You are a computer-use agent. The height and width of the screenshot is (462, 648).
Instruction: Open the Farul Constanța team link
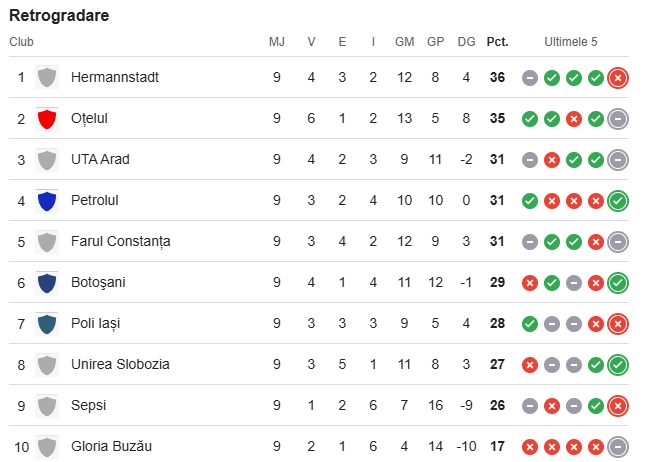pyautogui.click(x=120, y=242)
